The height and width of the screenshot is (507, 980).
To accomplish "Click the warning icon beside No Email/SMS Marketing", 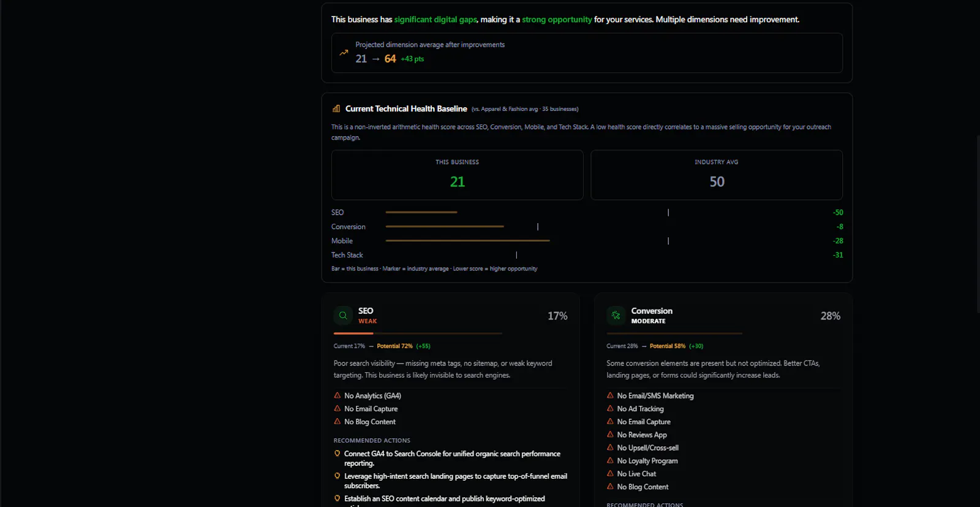I will tap(610, 395).
